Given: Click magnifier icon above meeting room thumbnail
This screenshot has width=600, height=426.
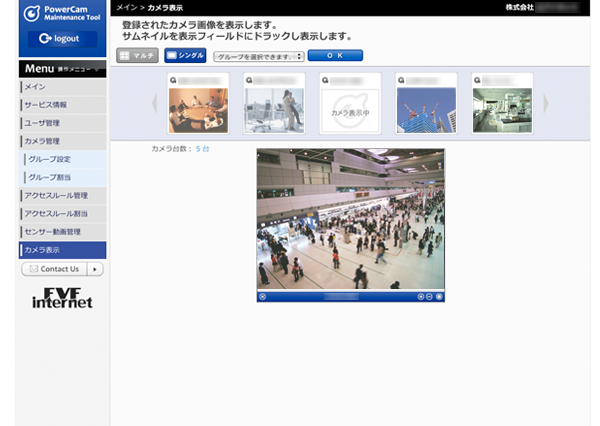Looking at the screenshot, I should tap(173, 80).
